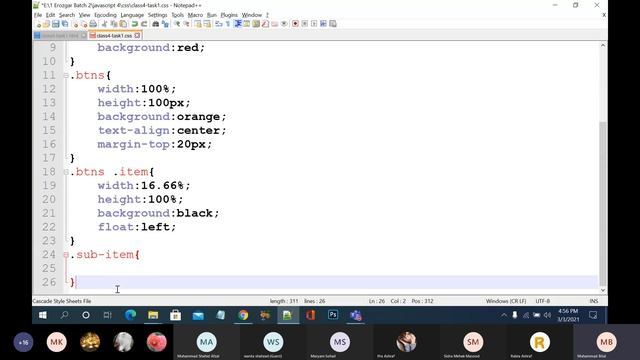Viewport: 640px width, 360px height.
Task: Toggle Show All Characters in toolbar
Action: coord(228,24)
